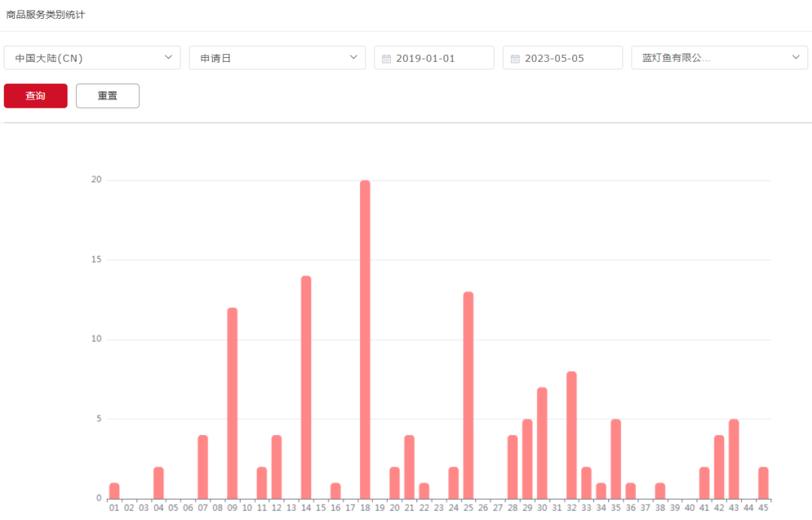812x520 pixels.
Task: Click the bar for class 14
Action: (x=306, y=387)
